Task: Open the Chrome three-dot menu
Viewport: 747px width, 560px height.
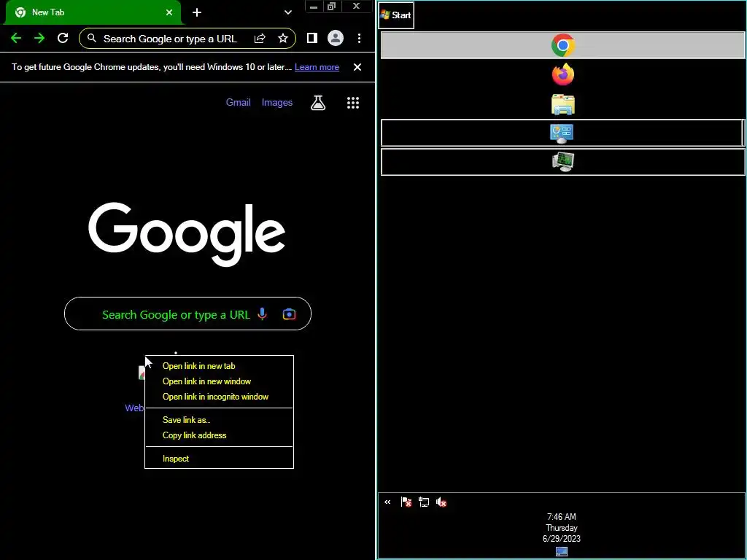Action: (x=359, y=38)
